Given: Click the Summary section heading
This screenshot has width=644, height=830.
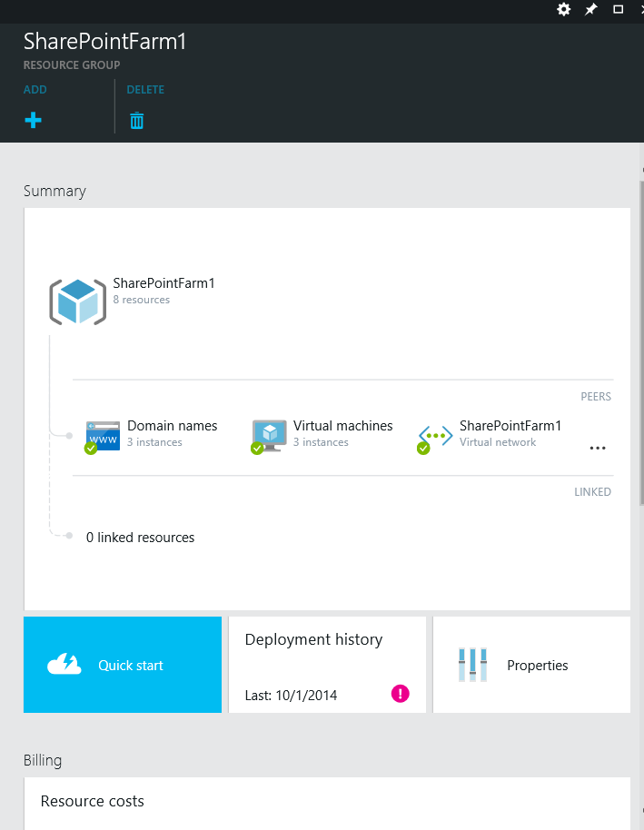Looking at the screenshot, I should tap(54, 191).
